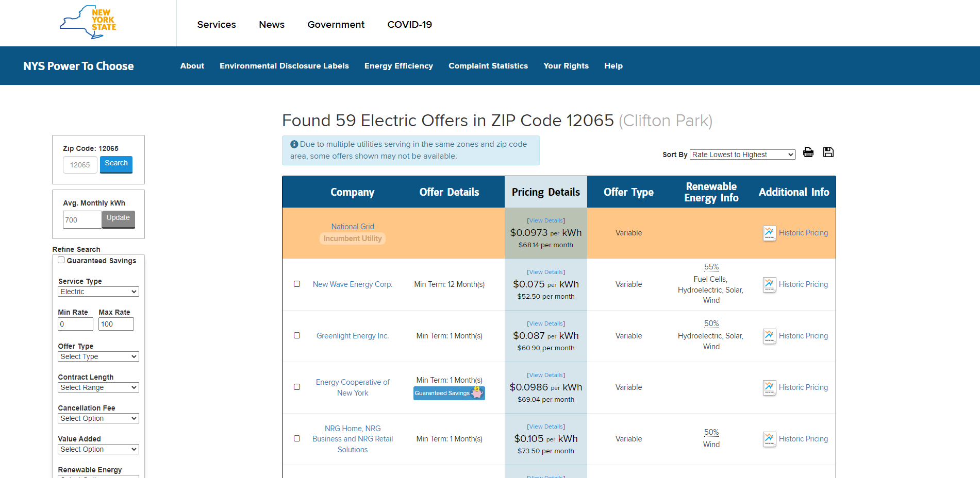The width and height of the screenshot is (980, 478).
Task: Open NRG Home historic pricing chart icon
Action: point(769,439)
